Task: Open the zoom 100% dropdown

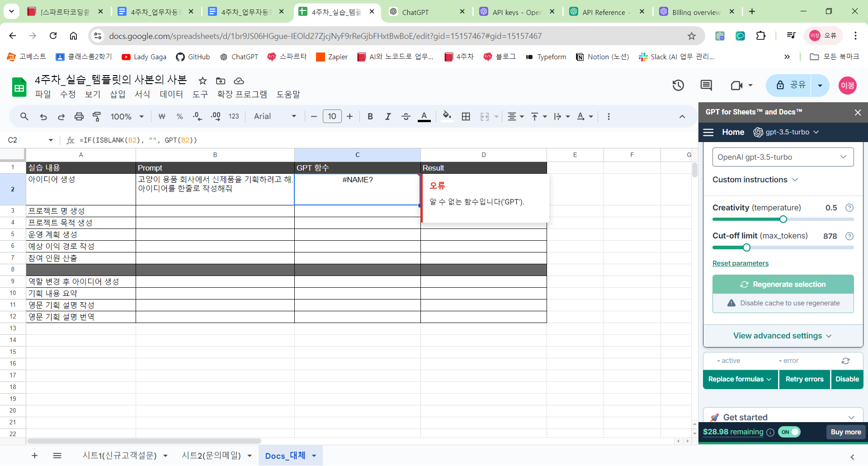Action: click(x=127, y=117)
